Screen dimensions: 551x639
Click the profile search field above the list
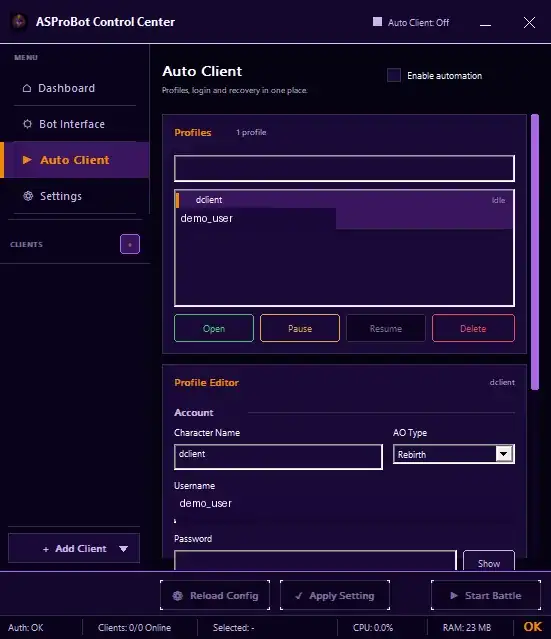[344, 168]
